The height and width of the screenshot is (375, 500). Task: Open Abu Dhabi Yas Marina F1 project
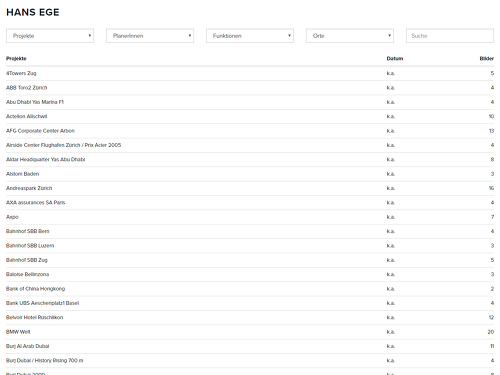35,102
